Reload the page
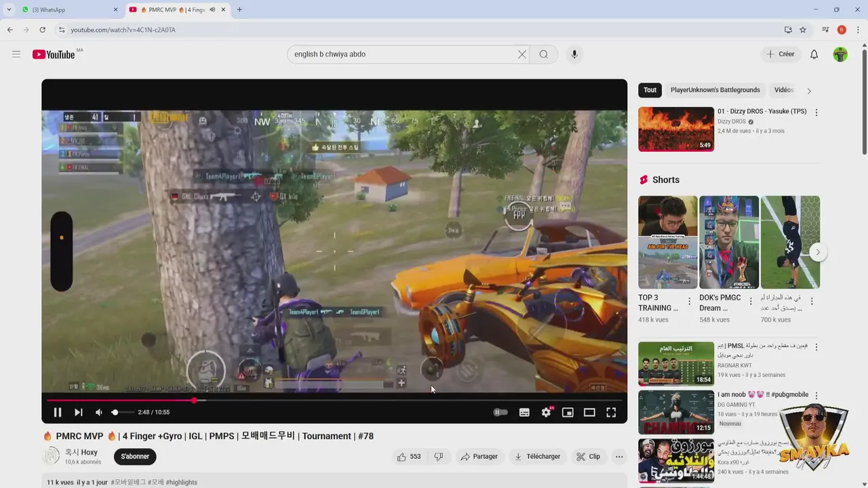 pos(42,30)
